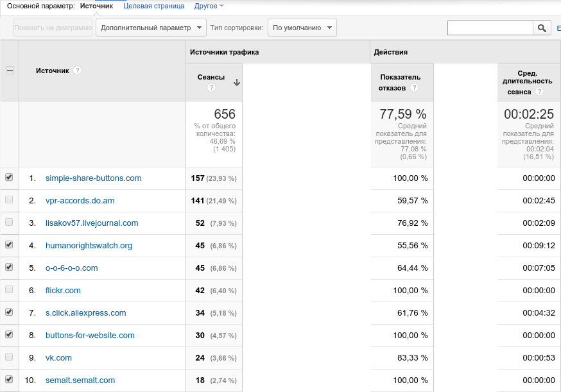The height and width of the screenshot is (392, 561).
Task: Uncheck the buttons-for-website.com row checkbox
Action: (x=9, y=334)
